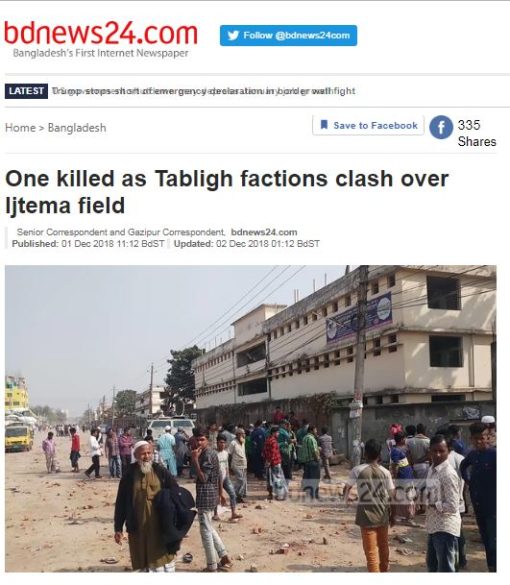Screen dimensions: 510x585
Task: Open the article photo of Ijtema field crowd
Action: pos(251,419)
